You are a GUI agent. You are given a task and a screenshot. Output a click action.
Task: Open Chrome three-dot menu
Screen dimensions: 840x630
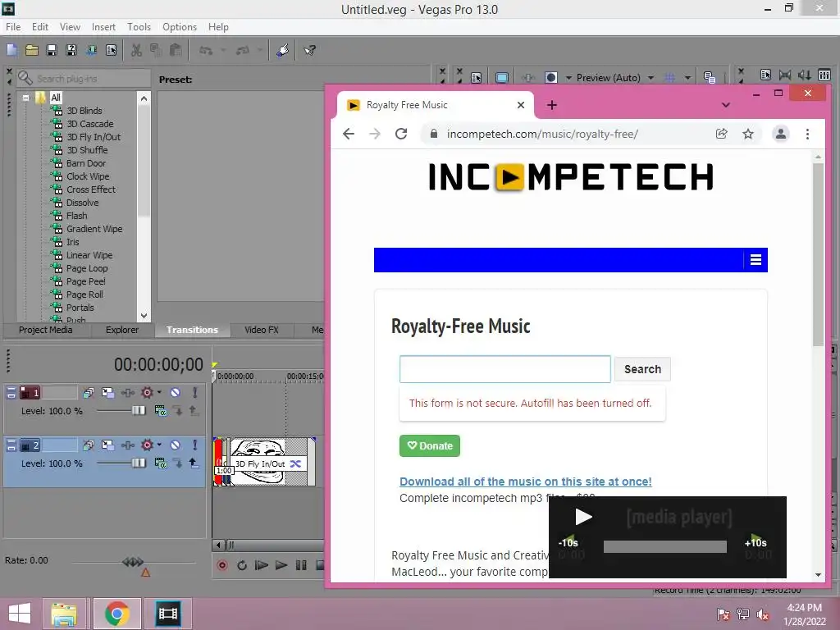pyautogui.click(x=807, y=134)
